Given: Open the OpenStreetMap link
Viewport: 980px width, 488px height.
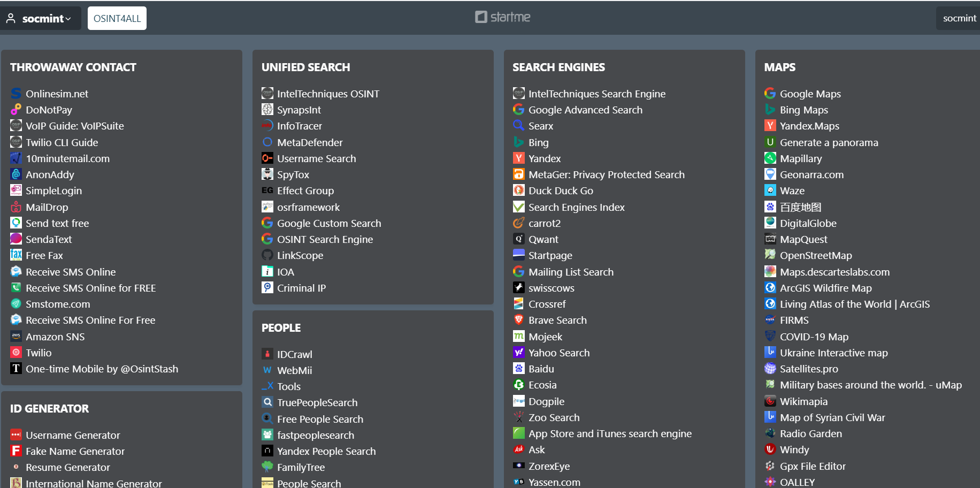Looking at the screenshot, I should [816, 255].
